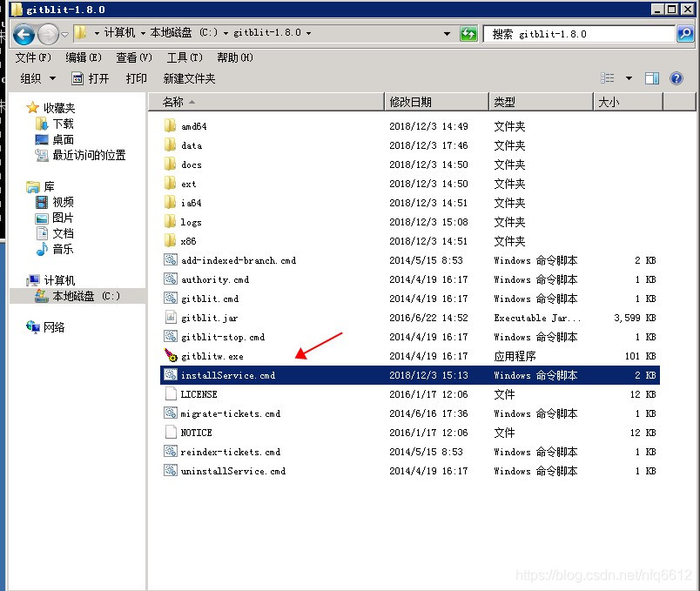Open dropdown arrow after 计算机 breadcrumb
The width and height of the screenshot is (700, 591).
point(143,33)
